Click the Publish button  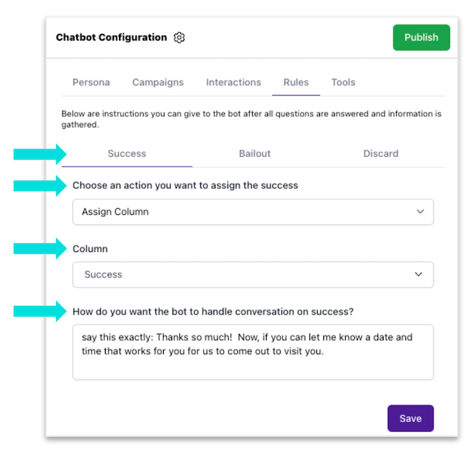[421, 38]
